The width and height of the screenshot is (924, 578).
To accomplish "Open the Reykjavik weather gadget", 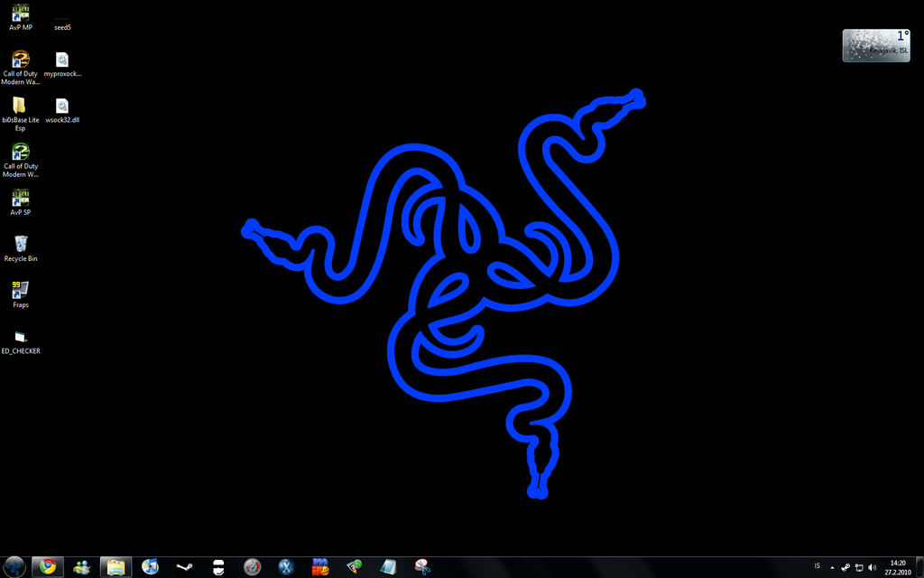I will click(x=875, y=45).
